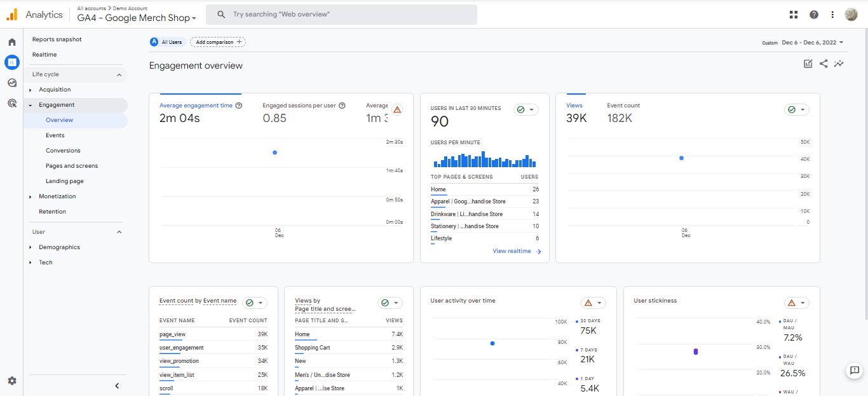This screenshot has height=396, width=868.
Task: Click the Google Analytics logo
Action: 12,15
